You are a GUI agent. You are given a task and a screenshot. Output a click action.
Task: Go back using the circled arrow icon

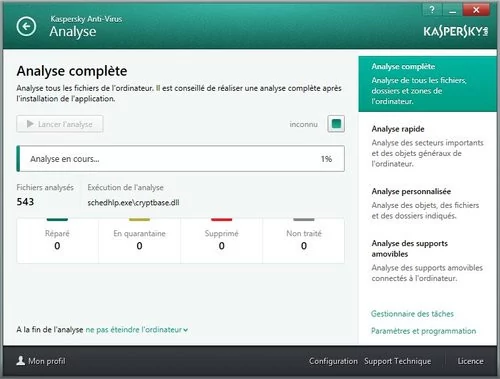(x=26, y=26)
